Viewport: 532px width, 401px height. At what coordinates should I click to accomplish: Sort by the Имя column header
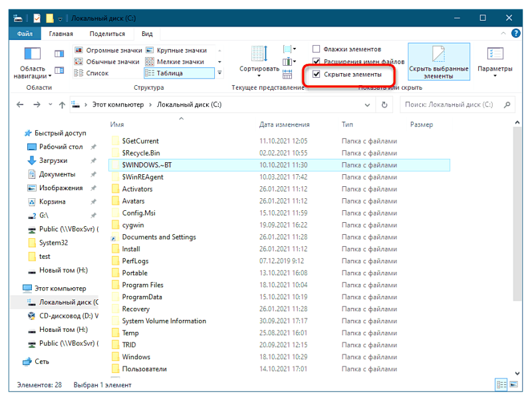pos(117,124)
